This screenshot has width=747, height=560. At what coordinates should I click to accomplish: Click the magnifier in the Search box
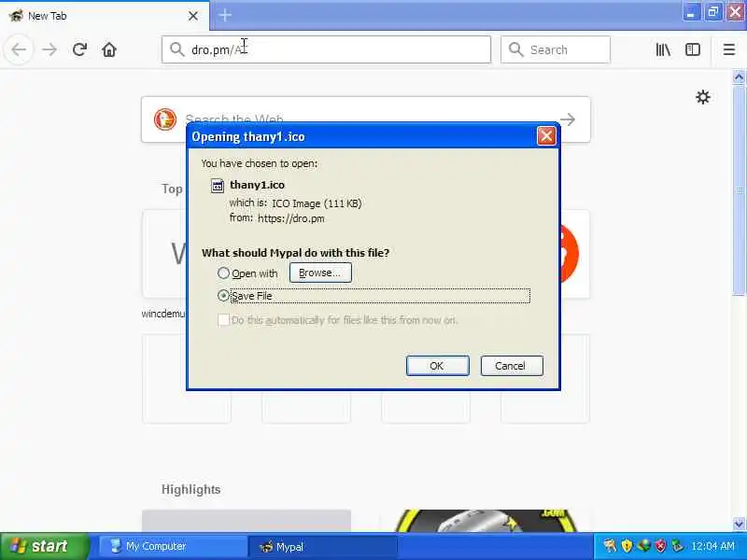coord(516,49)
